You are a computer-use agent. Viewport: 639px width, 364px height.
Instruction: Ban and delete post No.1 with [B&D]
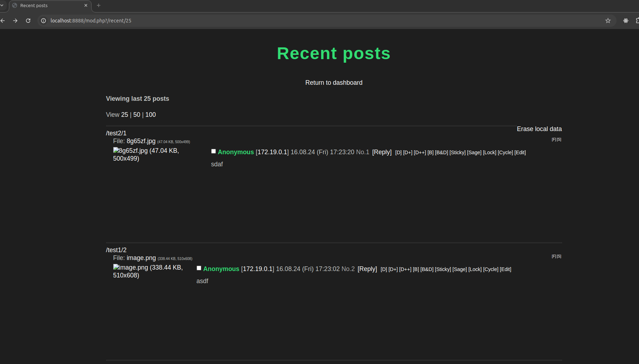pyautogui.click(x=442, y=152)
